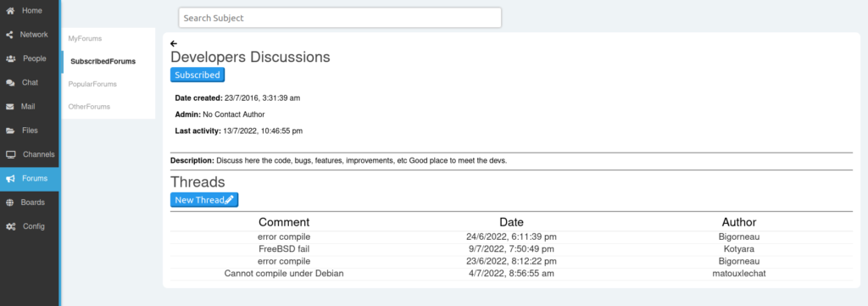Create a thread with New Thread button
868x306 pixels.
(204, 200)
